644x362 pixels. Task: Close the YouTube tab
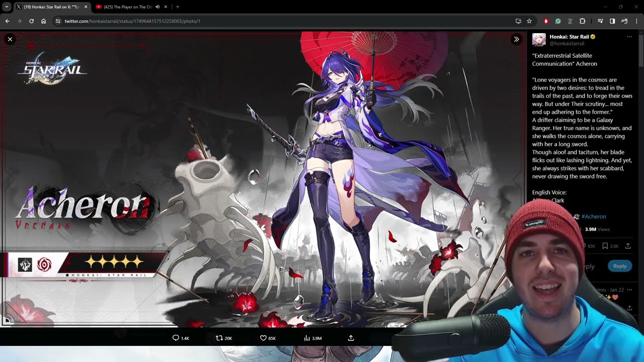coord(166,7)
